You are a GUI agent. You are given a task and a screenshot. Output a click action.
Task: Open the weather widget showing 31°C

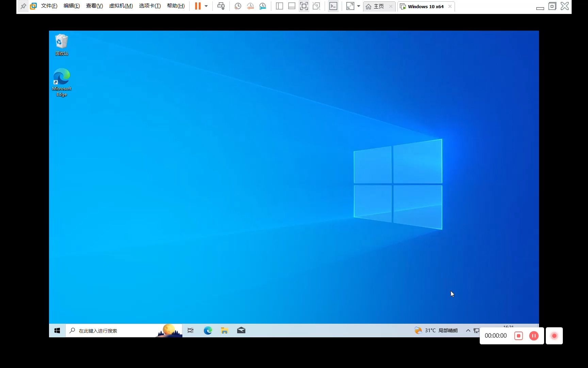pos(436,331)
